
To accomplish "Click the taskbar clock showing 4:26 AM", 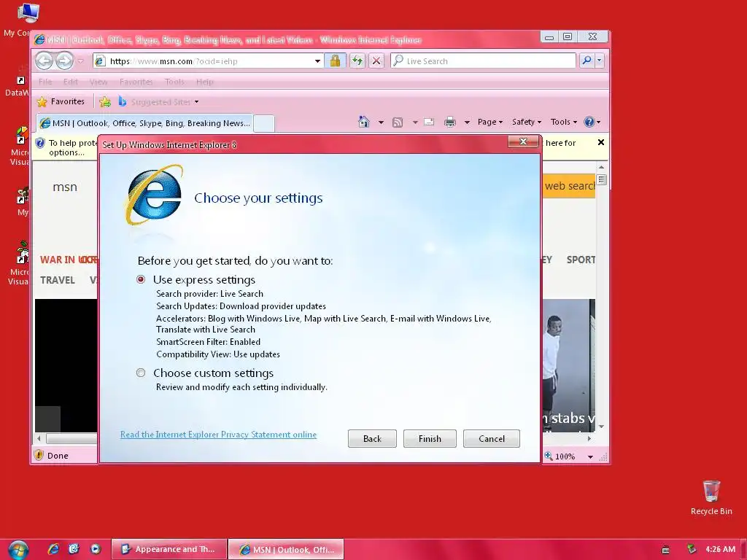I will click(720, 549).
